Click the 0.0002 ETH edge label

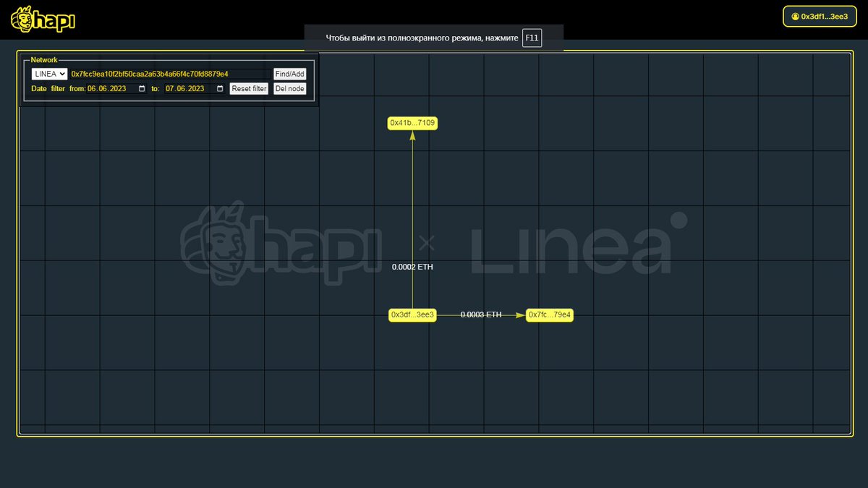point(412,267)
